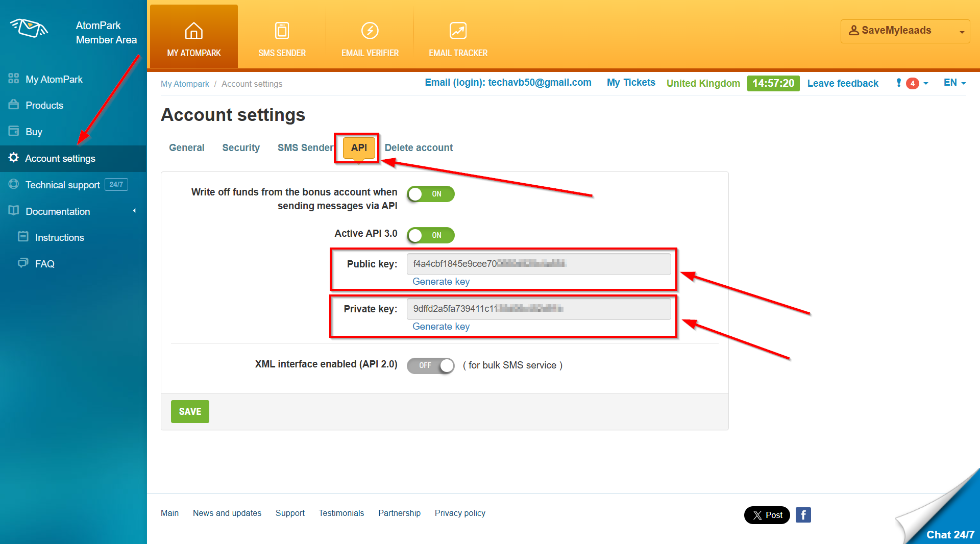The image size is (980, 544).
Task: Open the SMS Sender phone icon
Action: (282, 31)
